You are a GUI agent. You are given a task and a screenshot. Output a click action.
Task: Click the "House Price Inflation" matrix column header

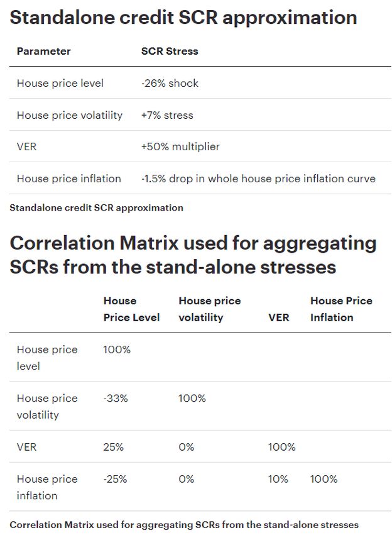[x=341, y=309]
